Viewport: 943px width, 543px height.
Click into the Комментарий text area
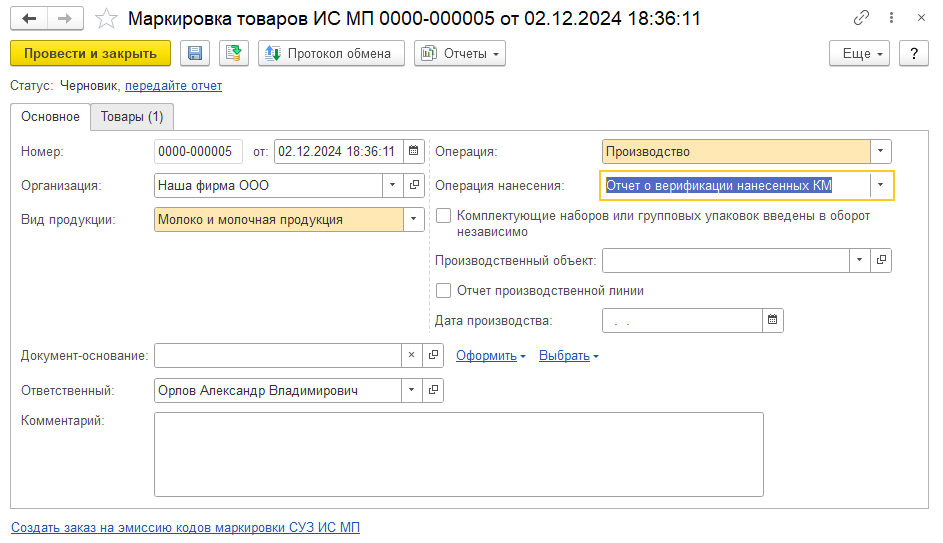(458, 454)
